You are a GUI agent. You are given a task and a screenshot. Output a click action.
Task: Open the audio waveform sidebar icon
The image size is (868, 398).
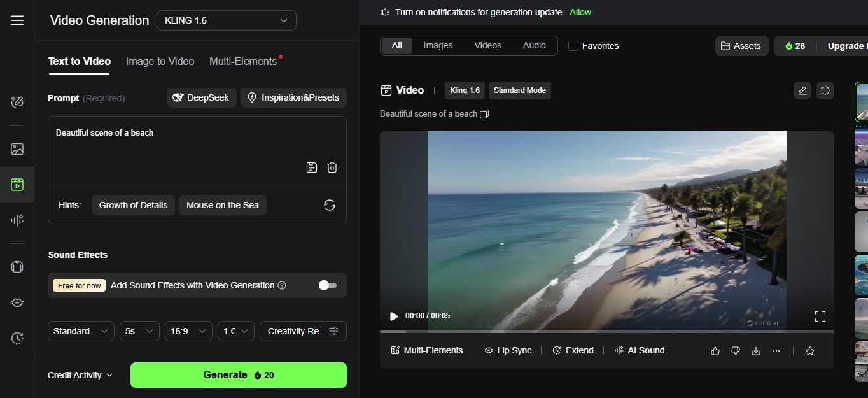pyautogui.click(x=17, y=220)
